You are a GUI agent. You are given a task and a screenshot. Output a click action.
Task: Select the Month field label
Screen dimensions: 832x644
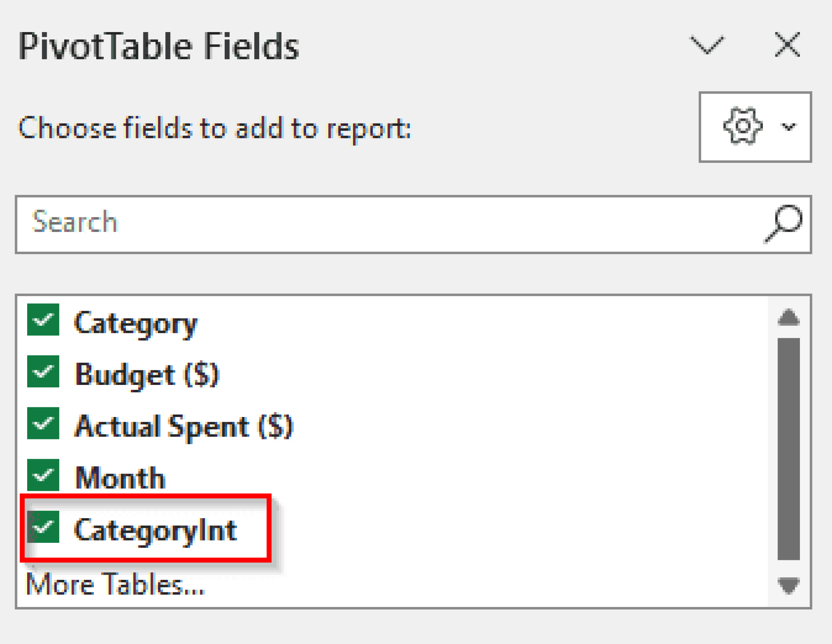(120, 478)
